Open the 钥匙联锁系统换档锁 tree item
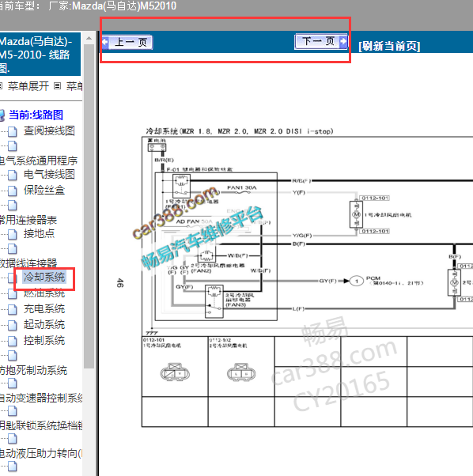 coord(41,425)
